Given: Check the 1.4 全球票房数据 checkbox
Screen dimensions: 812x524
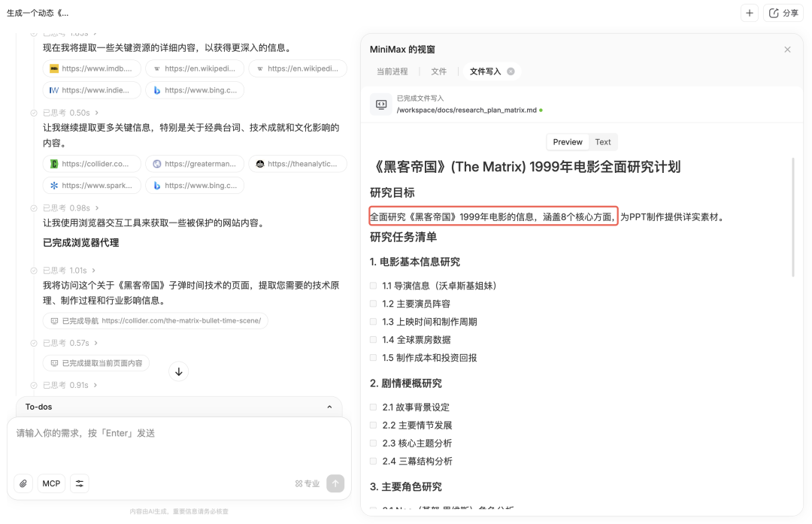Looking at the screenshot, I should (x=373, y=339).
